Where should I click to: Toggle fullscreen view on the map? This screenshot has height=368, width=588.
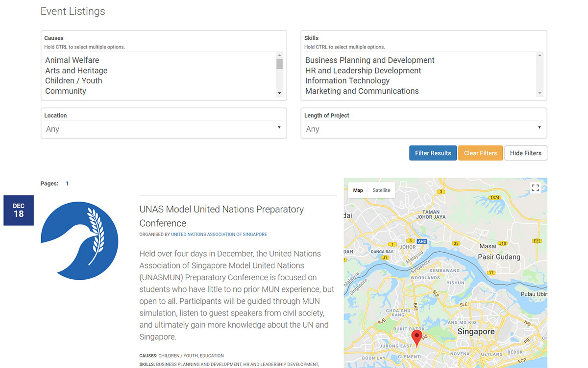point(536,188)
